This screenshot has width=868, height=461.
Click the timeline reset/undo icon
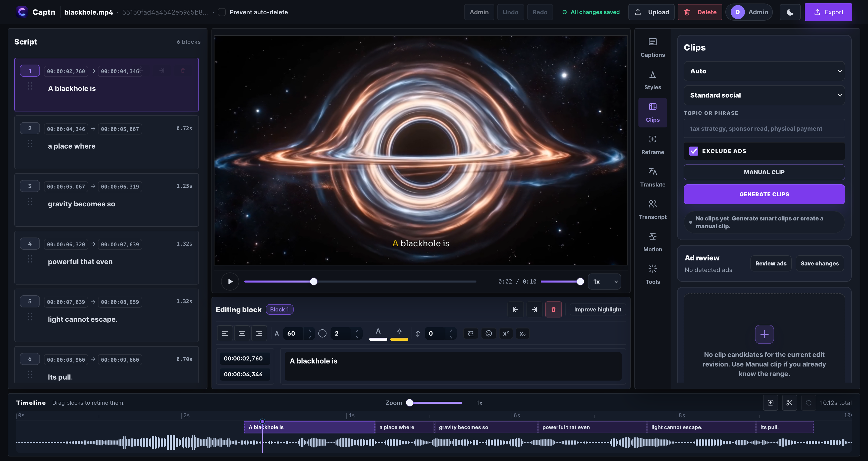[x=808, y=402]
